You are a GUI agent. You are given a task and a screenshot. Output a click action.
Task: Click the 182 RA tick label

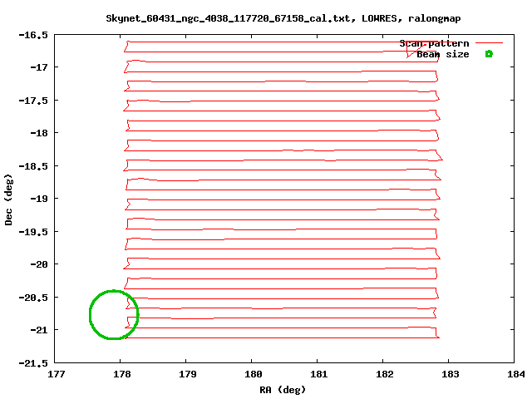[384, 374]
